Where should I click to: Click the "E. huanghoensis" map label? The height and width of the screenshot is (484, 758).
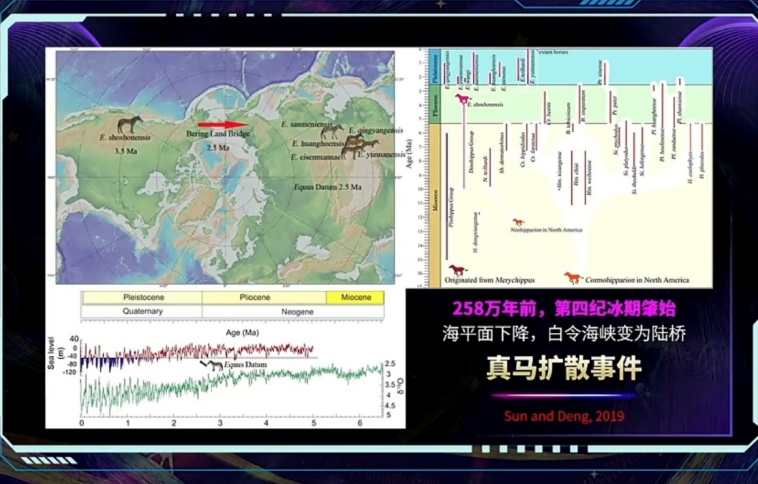pyautogui.click(x=318, y=144)
